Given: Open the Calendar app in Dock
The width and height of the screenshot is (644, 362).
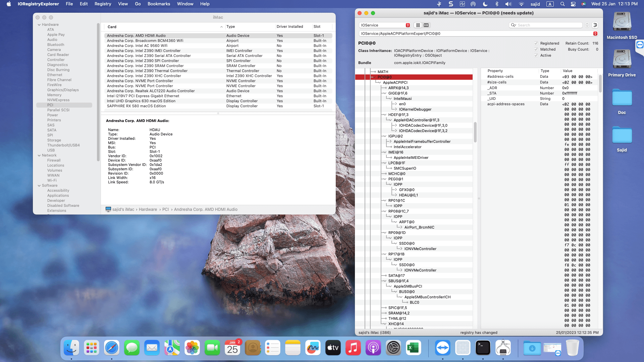Looking at the screenshot, I should coord(232,348).
